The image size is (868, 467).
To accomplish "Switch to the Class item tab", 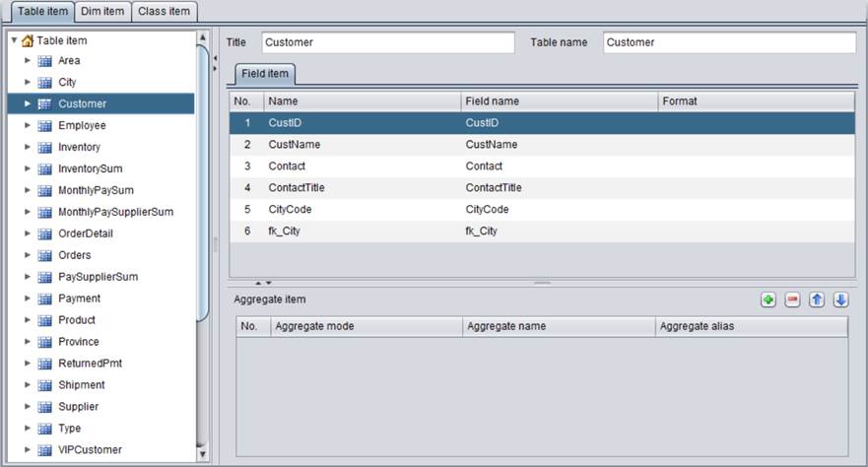I will point(165,11).
